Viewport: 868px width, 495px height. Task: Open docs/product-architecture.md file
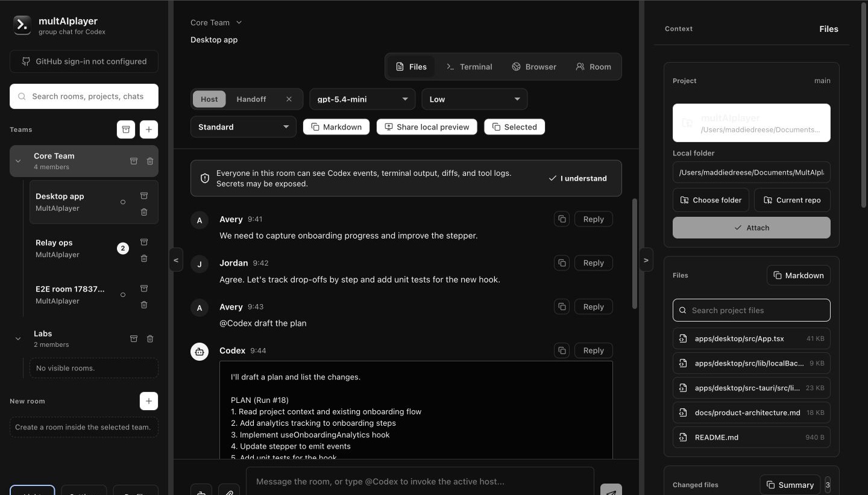tap(751, 412)
